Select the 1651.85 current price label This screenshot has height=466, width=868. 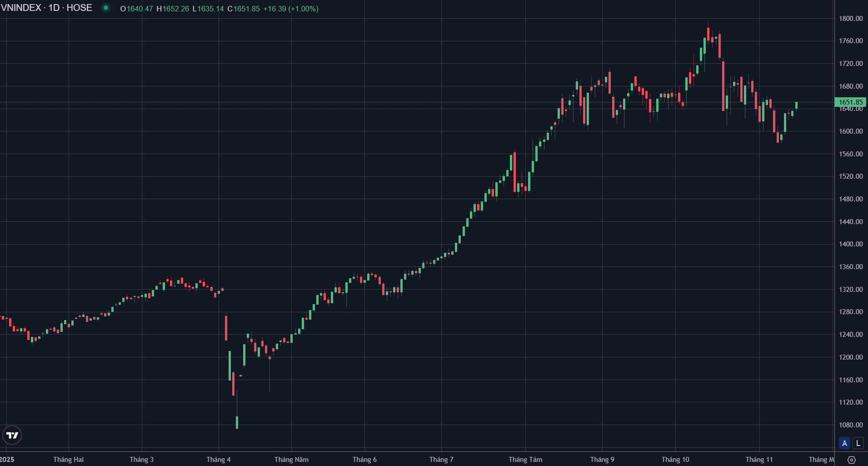pos(850,102)
